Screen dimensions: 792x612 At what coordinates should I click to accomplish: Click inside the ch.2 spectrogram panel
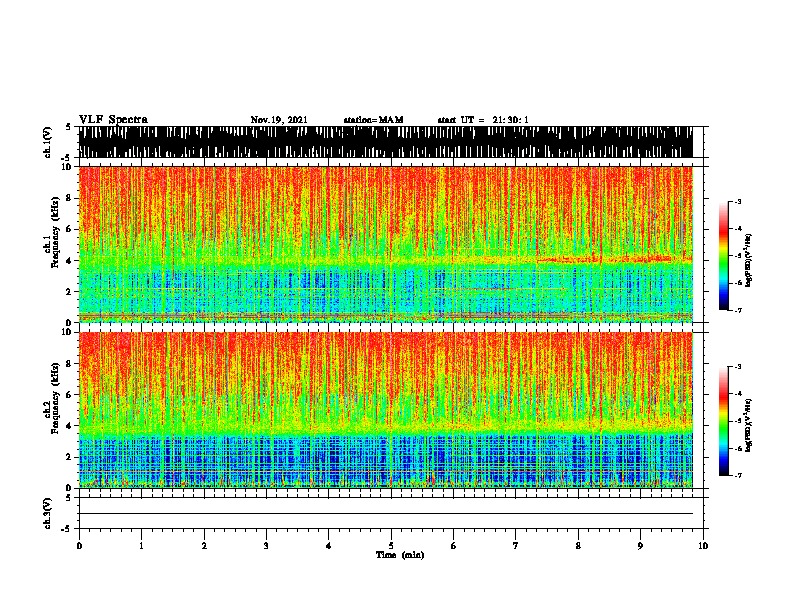(386, 410)
